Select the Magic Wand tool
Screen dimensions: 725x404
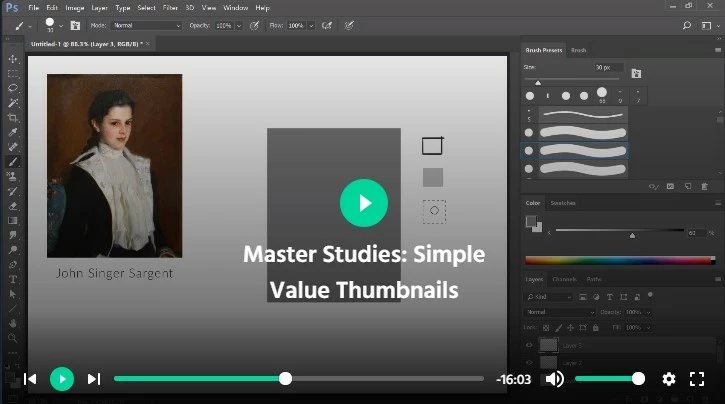(x=13, y=103)
